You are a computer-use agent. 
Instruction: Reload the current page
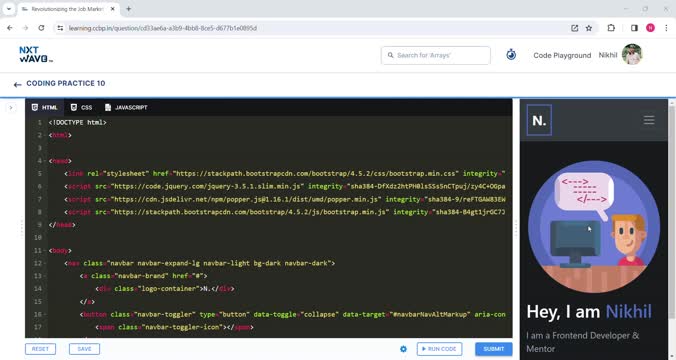coord(41,28)
